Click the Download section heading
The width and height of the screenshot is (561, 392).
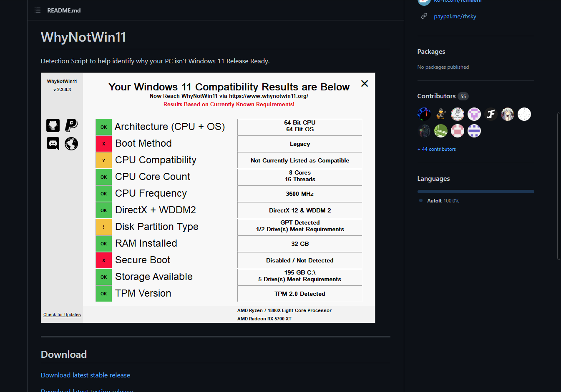tap(64, 355)
